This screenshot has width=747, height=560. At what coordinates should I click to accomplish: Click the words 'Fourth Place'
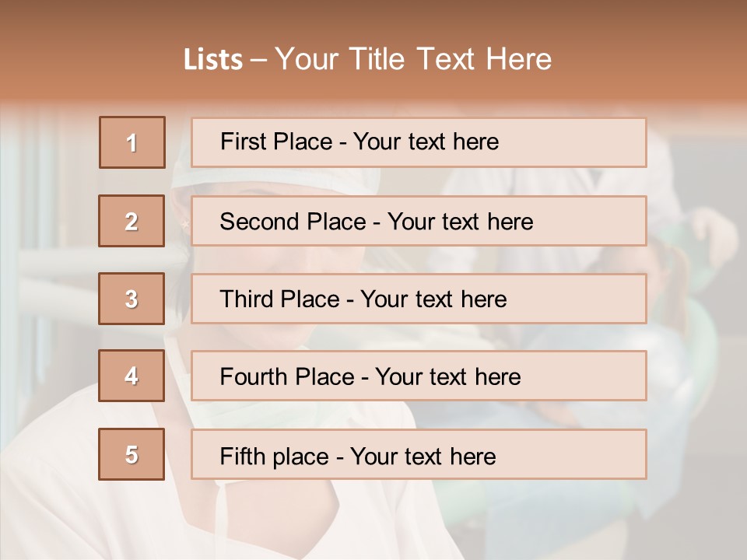pos(286,377)
